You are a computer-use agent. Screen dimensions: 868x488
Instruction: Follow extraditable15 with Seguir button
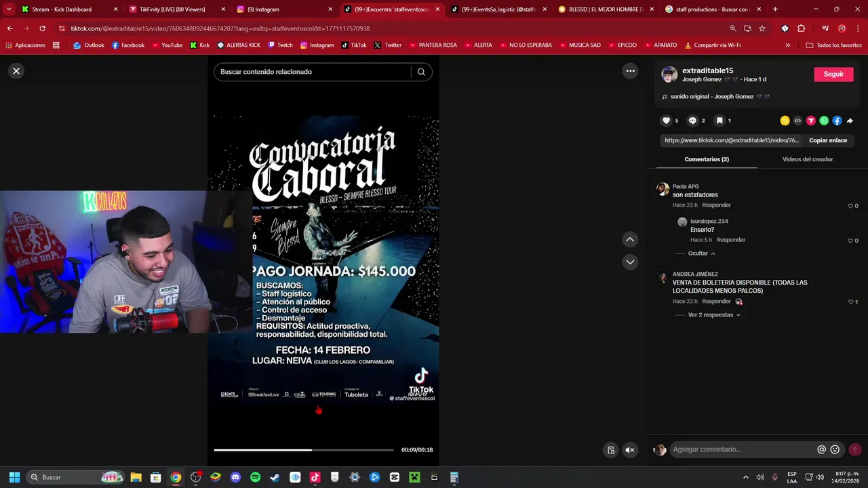tap(833, 74)
